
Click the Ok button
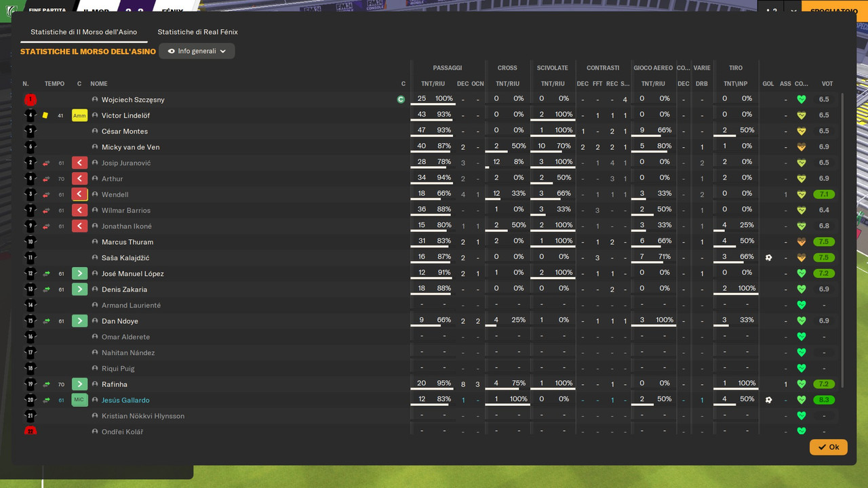pyautogui.click(x=829, y=447)
